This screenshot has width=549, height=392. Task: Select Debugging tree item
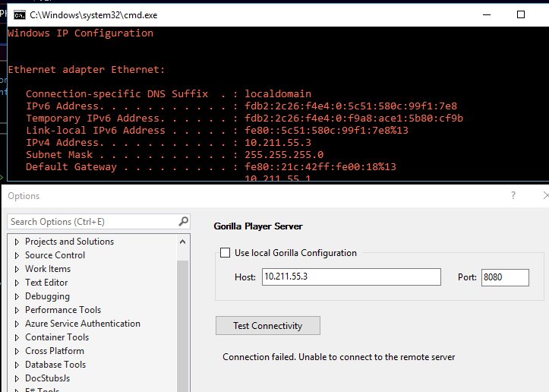[47, 296]
